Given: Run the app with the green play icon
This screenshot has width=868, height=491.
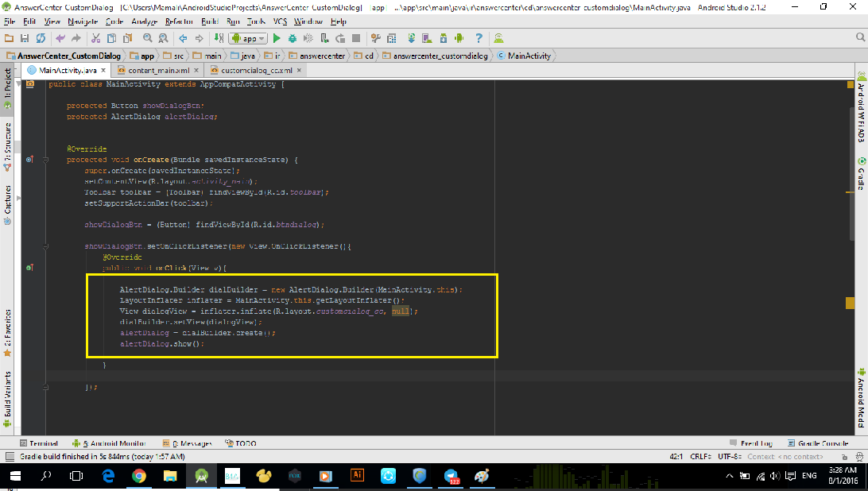Looking at the screenshot, I should click(x=277, y=38).
